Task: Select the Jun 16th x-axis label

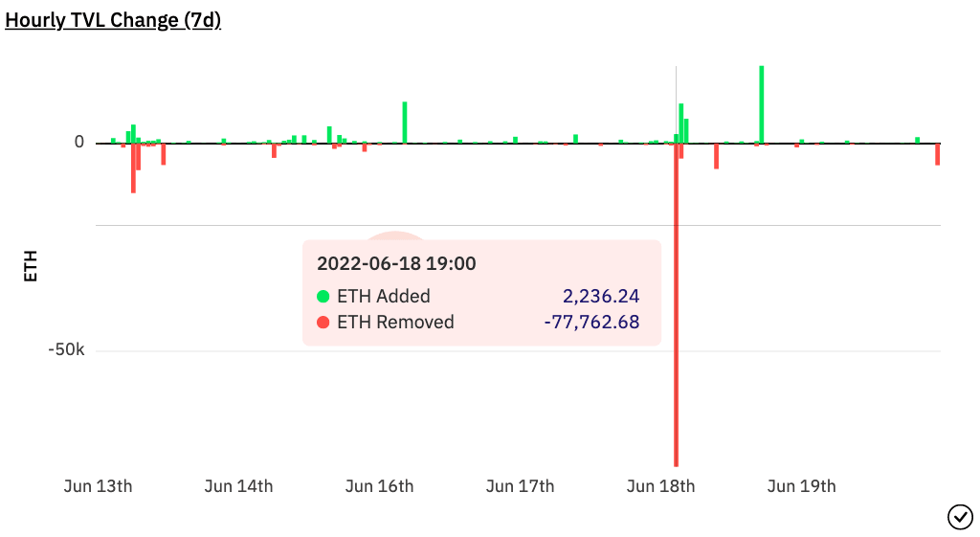Action: (x=379, y=486)
